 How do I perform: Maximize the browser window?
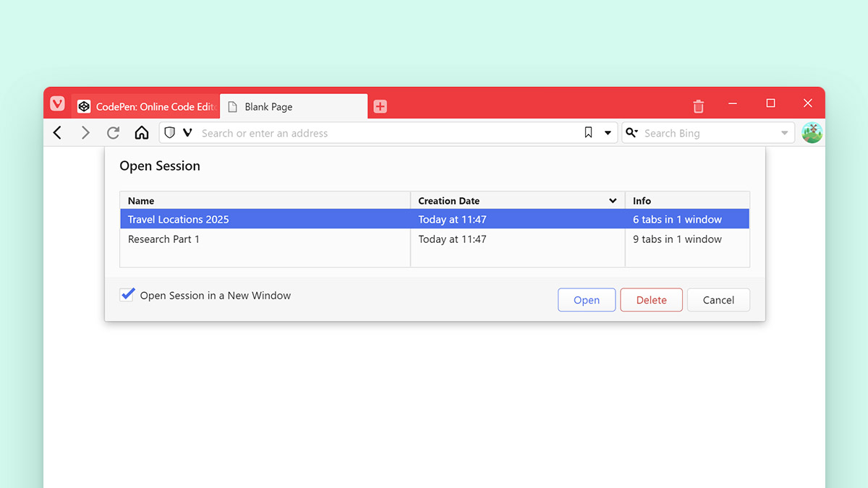click(770, 103)
